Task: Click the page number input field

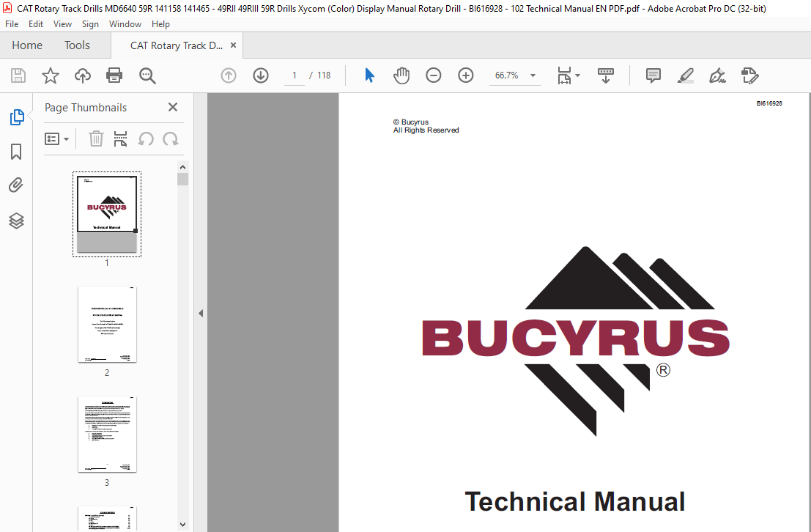Action: [x=295, y=75]
